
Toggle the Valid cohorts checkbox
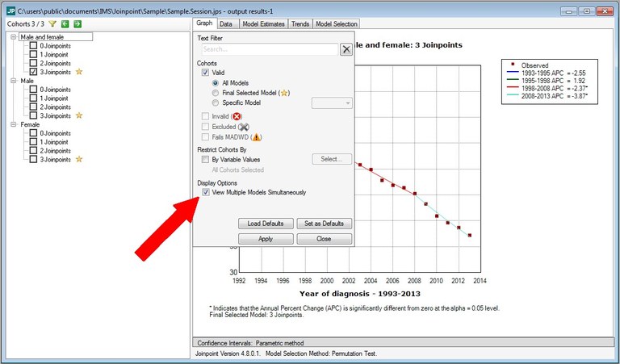pos(207,73)
